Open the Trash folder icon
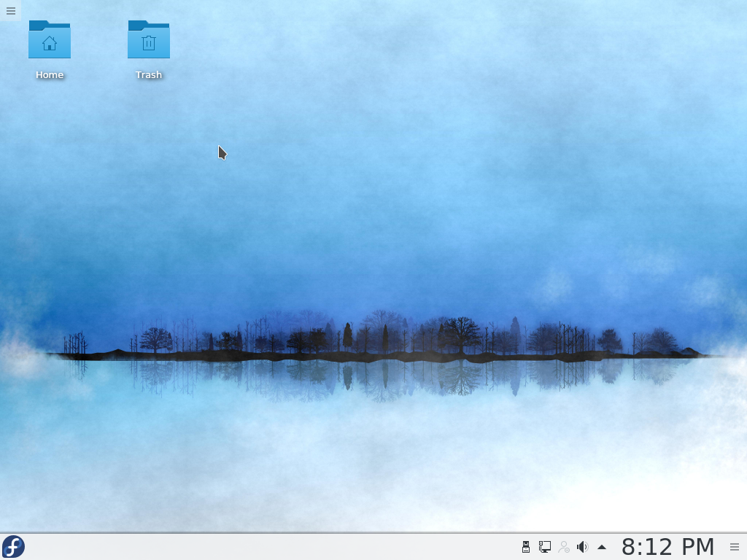This screenshot has height=560, width=747. 149,39
